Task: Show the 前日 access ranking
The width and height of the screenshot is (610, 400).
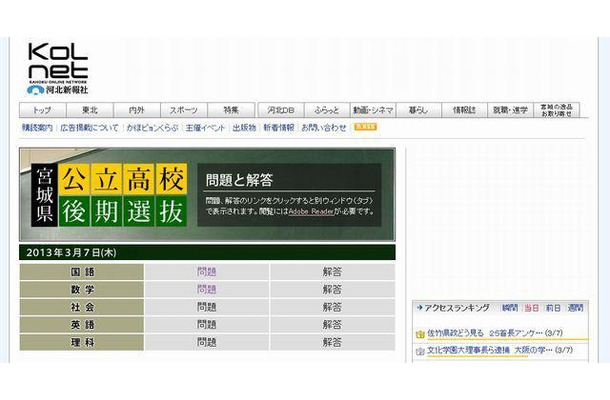Action: (553, 308)
